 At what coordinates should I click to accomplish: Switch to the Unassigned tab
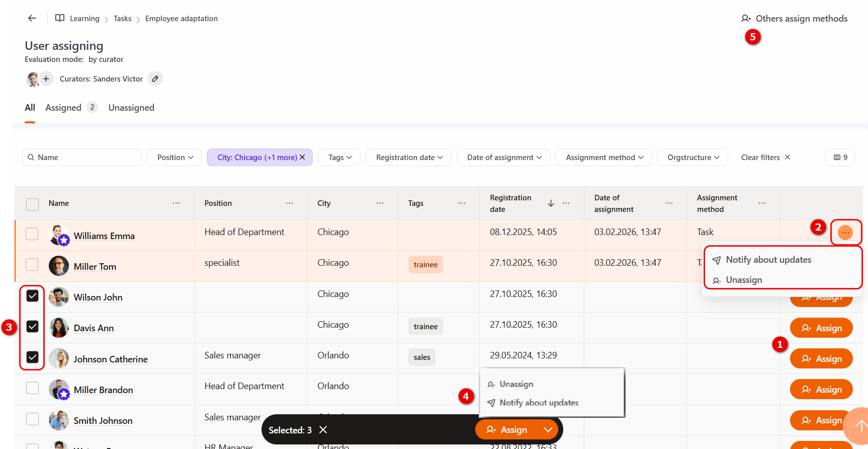click(131, 108)
